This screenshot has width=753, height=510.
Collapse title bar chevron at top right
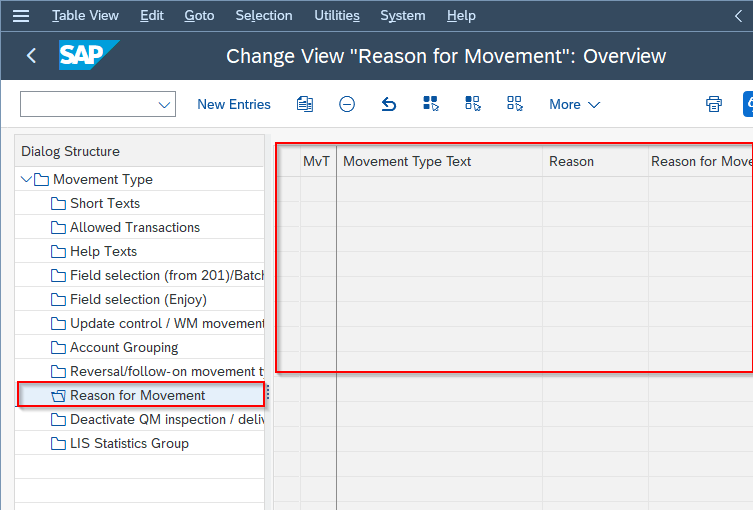point(739,16)
